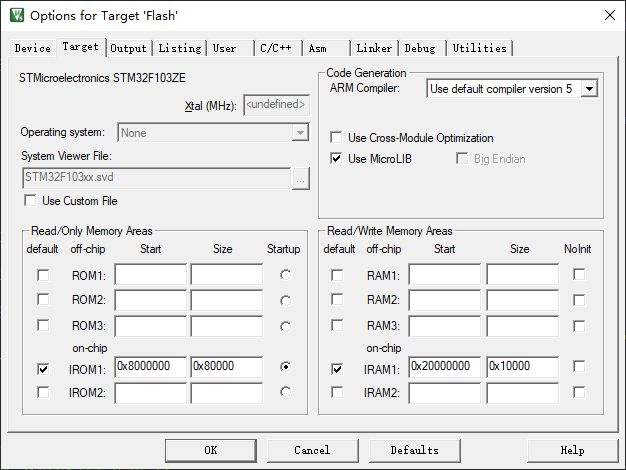The width and height of the screenshot is (626, 470).
Task: Click the IROM2 Start field
Action: coord(151,393)
